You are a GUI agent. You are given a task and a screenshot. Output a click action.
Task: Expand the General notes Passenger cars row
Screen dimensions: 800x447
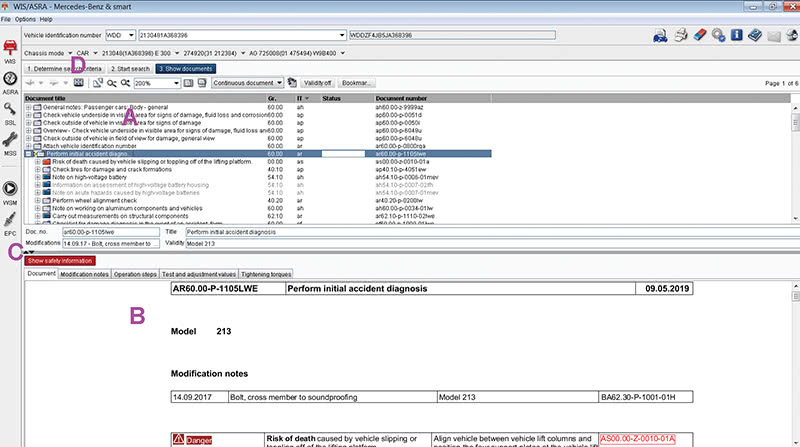pos(29,107)
